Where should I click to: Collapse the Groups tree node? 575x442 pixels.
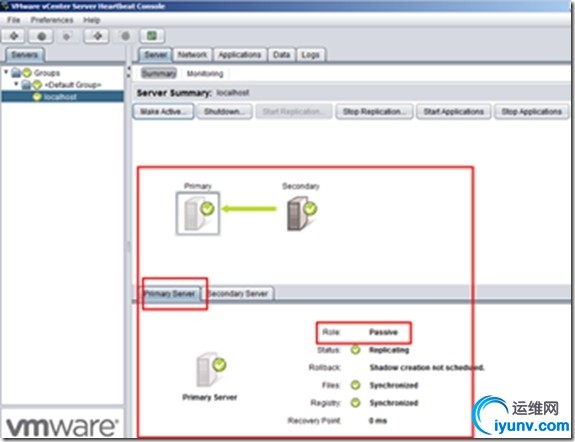click(x=6, y=72)
